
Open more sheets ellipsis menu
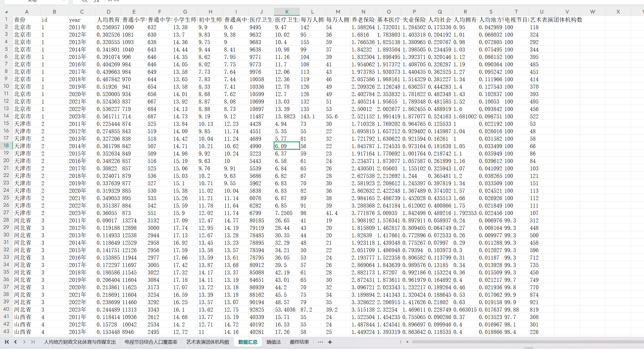tap(320, 342)
